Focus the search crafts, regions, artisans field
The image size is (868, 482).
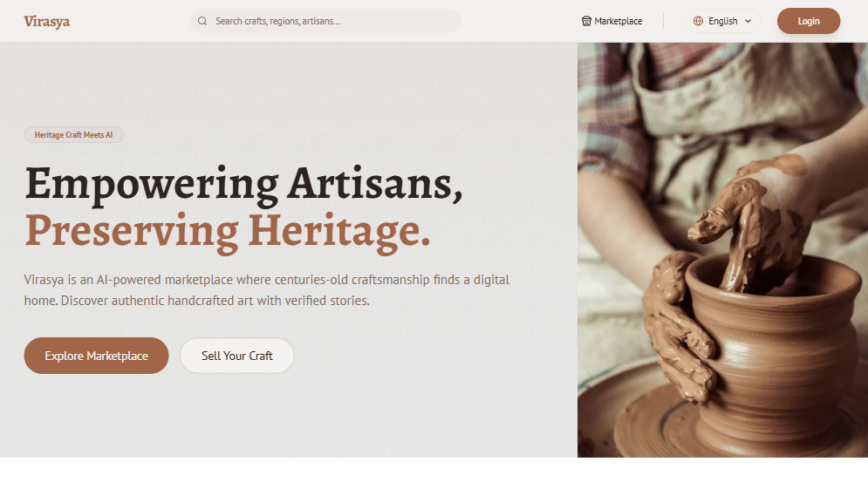325,21
